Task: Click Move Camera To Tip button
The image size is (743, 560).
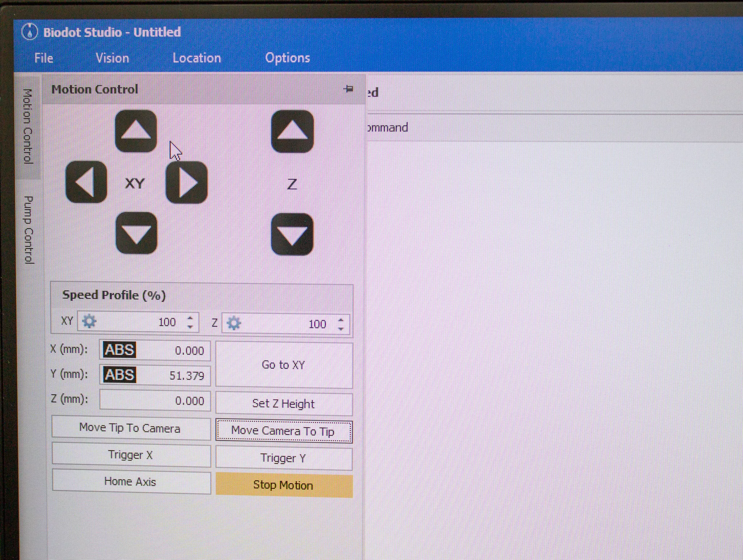Action: [284, 431]
